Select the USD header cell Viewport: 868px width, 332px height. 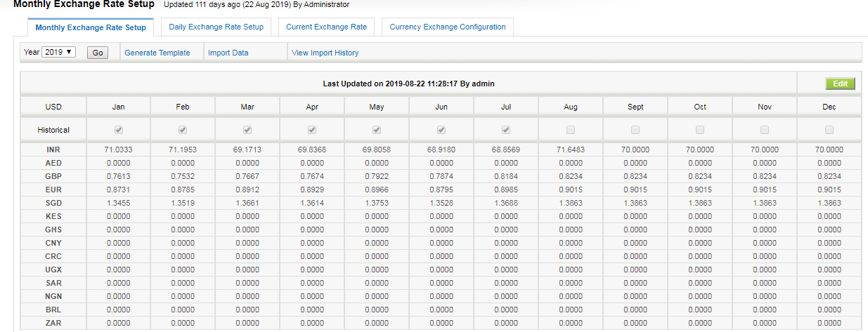click(x=53, y=107)
